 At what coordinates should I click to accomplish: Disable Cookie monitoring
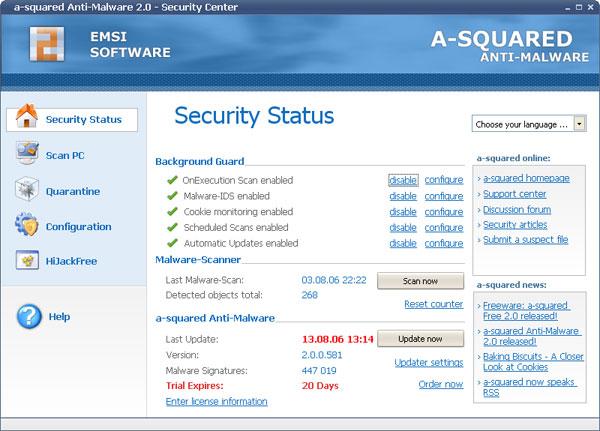(403, 212)
